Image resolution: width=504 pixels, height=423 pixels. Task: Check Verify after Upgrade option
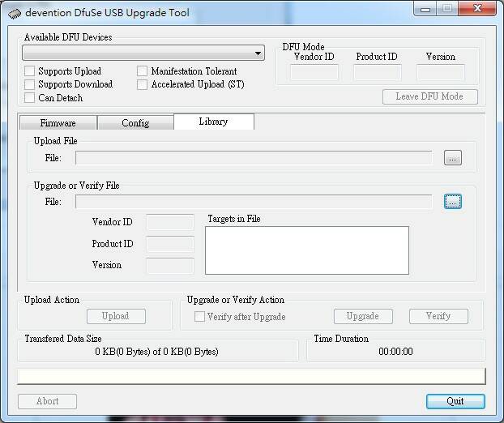pyautogui.click(x=199, y=316)
